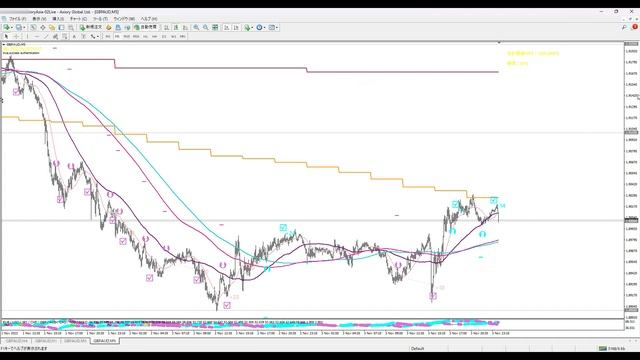
Task: Expand the Templates dropdown arrow
Action: point(277,27)
